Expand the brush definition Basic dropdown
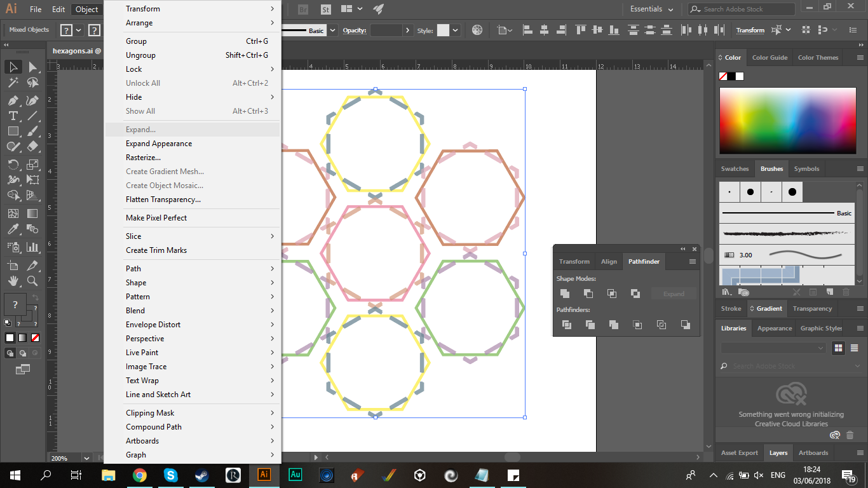Image resolution: width=868 pixels, height=488 pixels. coord(333,30)
